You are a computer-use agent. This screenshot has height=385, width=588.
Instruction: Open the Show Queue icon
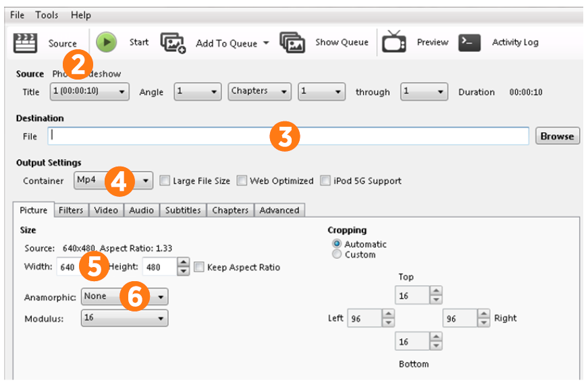292,42
